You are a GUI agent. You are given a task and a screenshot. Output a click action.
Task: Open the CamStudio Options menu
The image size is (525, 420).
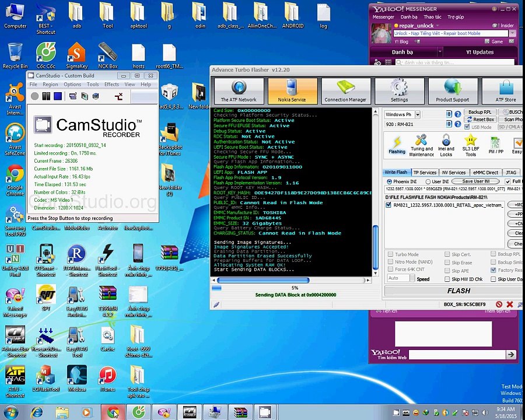pyautogui.click(x=72, y=85)
